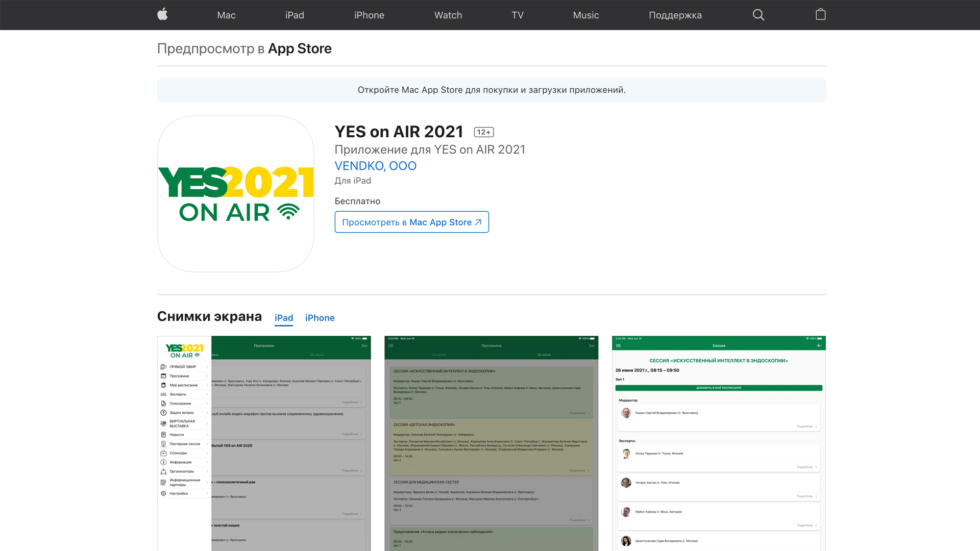The image size is (980, 551).
Task: View the second Программа screenshot thumbnail
Action: (x=491, y=443)
